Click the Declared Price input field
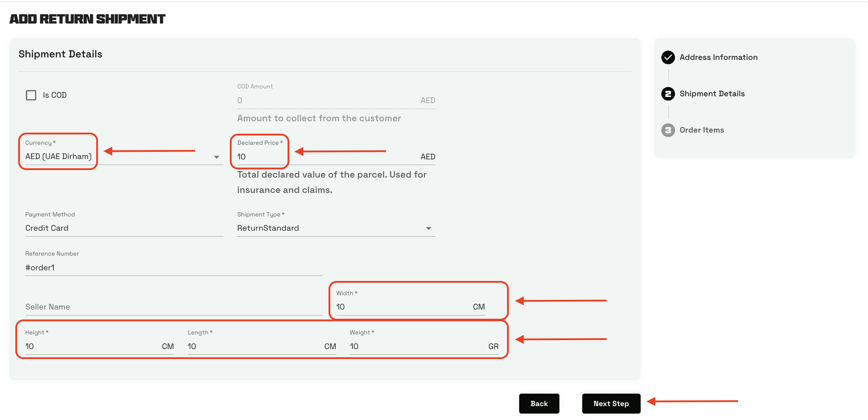868x420 pixels. tap(321, 157)
